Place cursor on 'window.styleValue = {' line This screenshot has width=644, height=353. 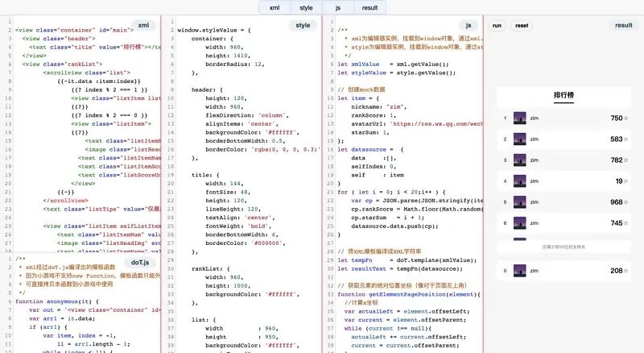point(214,30)
